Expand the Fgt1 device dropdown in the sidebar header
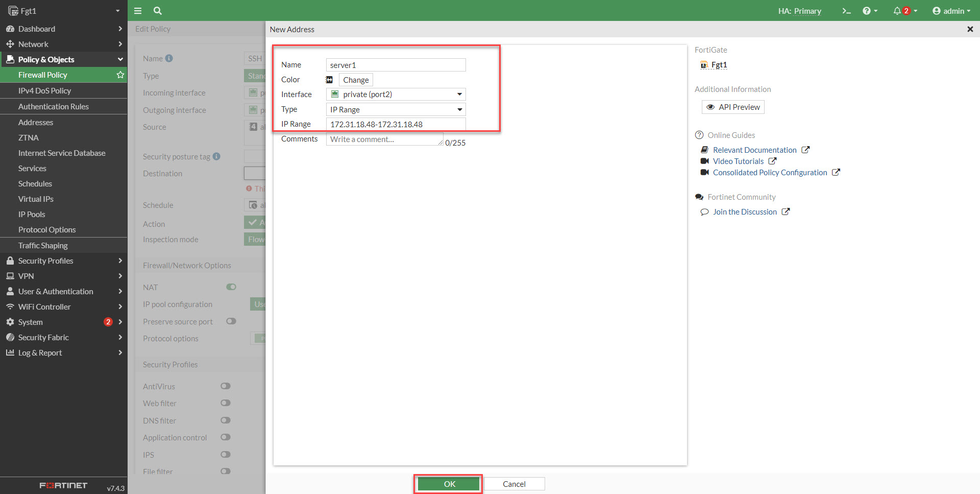The width and height of the screenshot is (980, 494). 117,11
